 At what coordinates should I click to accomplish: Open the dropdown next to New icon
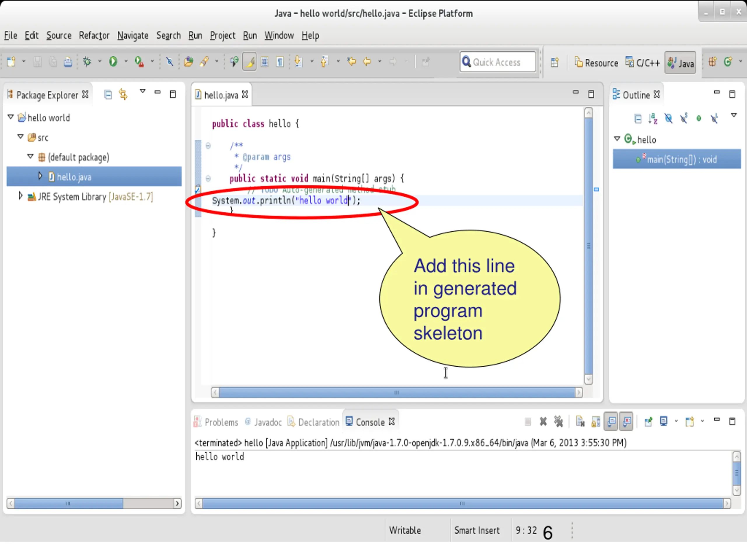(24, 62)
